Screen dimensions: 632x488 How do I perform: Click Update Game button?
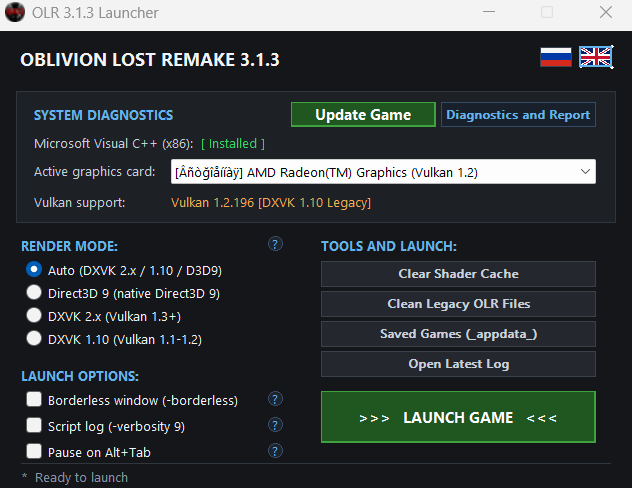coord(363,114)
